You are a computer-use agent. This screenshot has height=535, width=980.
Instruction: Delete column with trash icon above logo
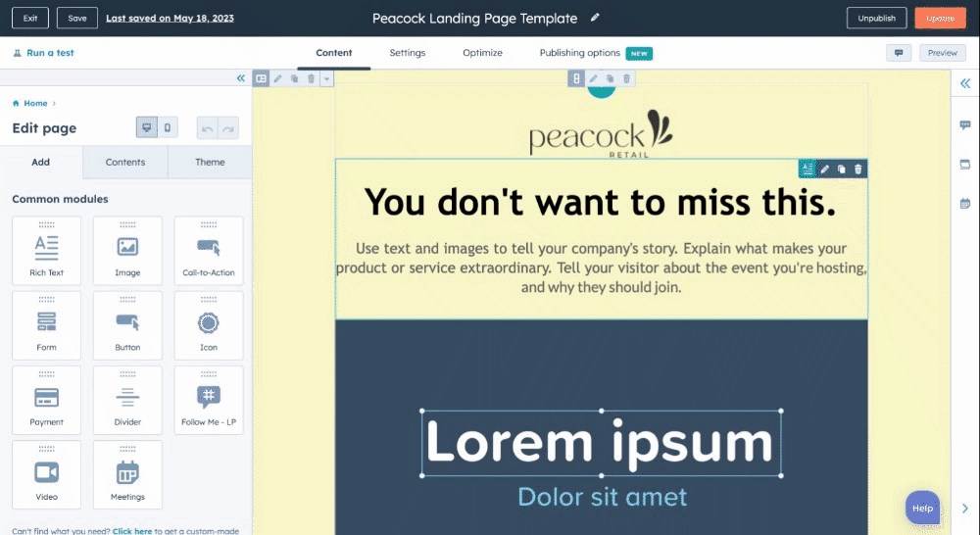(626, 78)
